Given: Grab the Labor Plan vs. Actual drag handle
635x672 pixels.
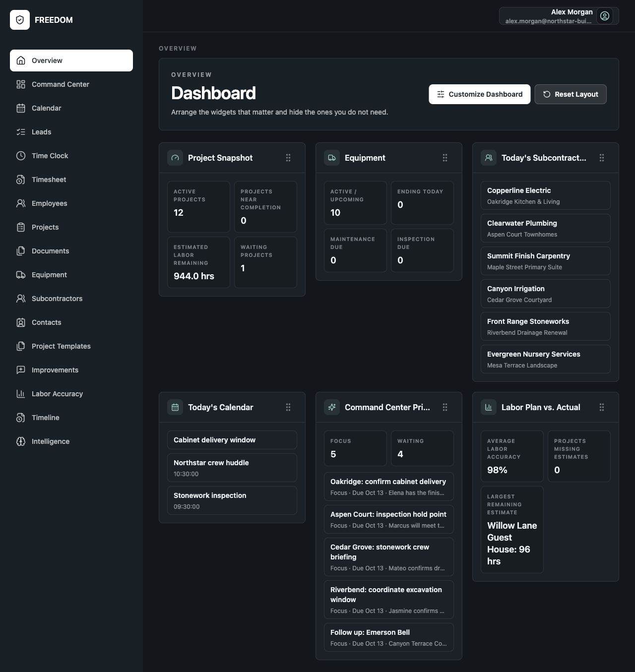Looking at the screenshot, I should point(602,407).
